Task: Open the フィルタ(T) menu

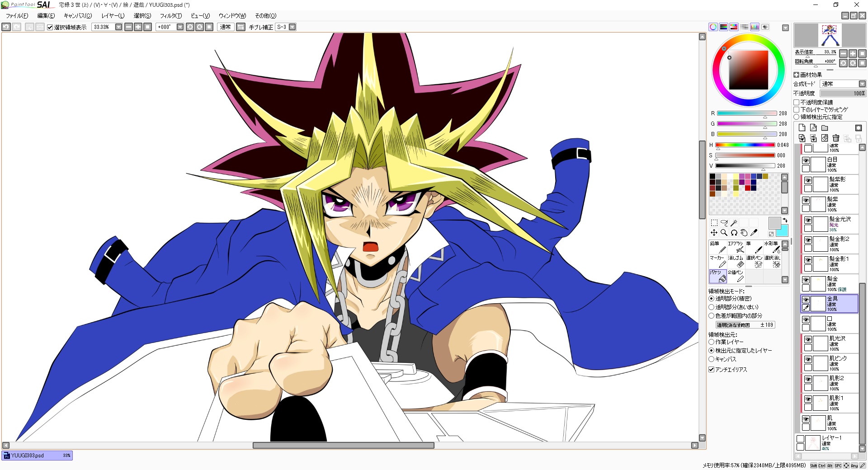Action: (x=171, y=16)
